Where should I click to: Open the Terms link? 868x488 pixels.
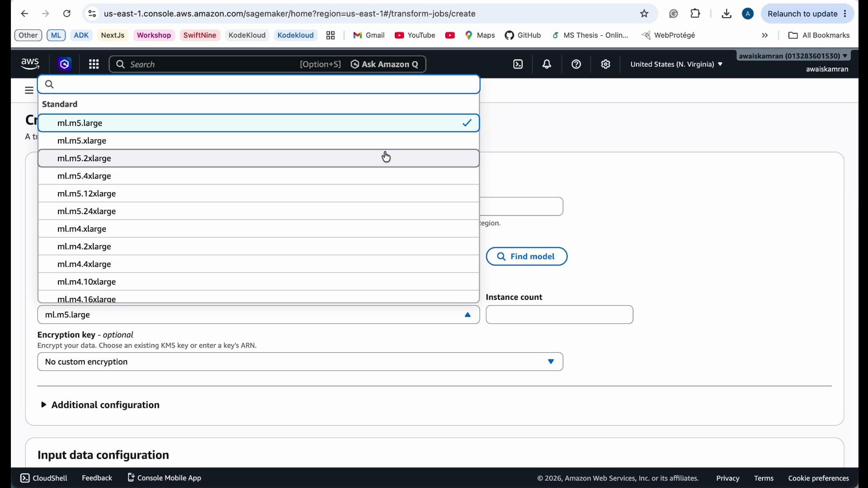[x=764, y=479]
